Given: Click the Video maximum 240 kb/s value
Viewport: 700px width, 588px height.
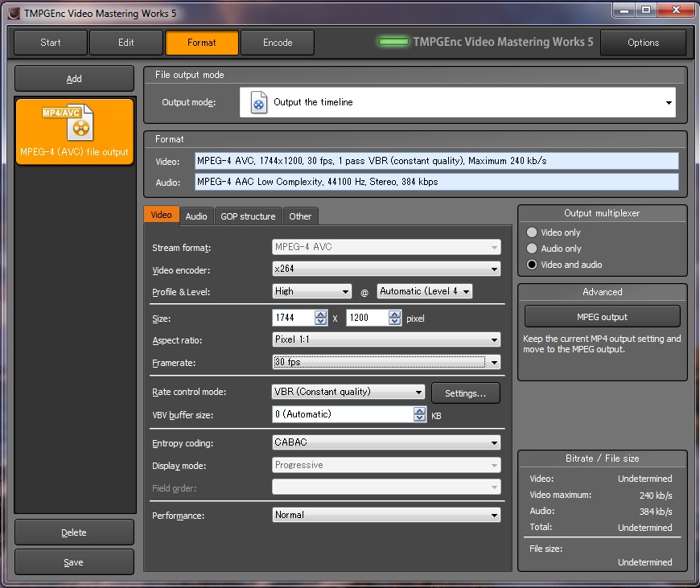Looking at the screenshot, I should coord(656,495).
